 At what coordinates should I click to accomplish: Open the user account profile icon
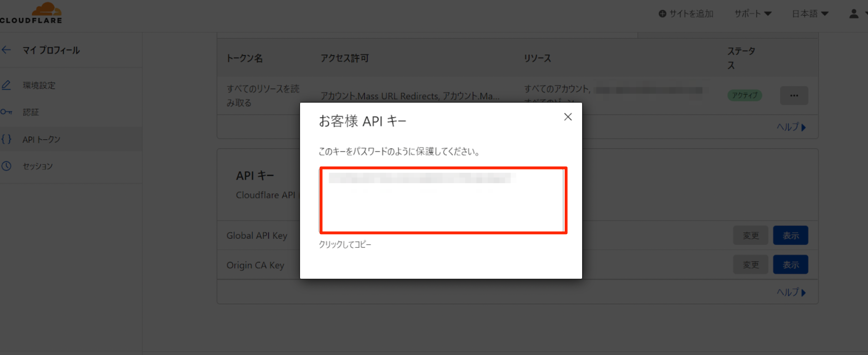tap(853, 14)
